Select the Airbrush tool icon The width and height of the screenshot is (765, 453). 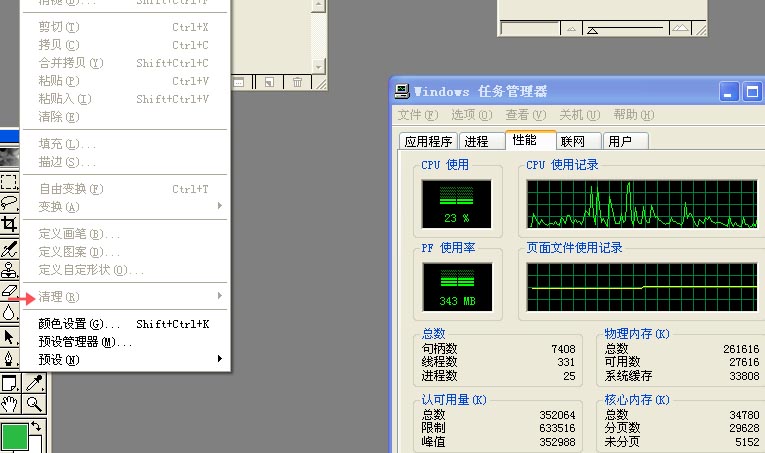click(9, 249)
